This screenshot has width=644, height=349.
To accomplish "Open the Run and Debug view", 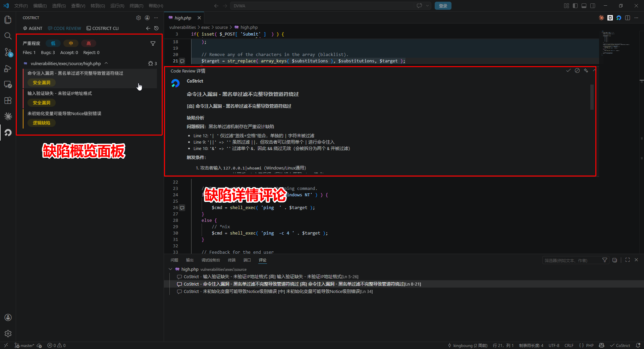I will (x=8, y=68).
